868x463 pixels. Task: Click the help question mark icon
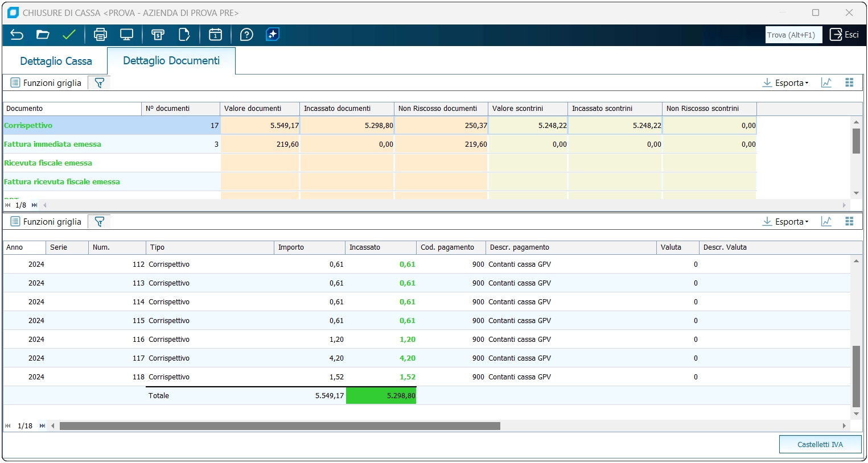[246, 35]
